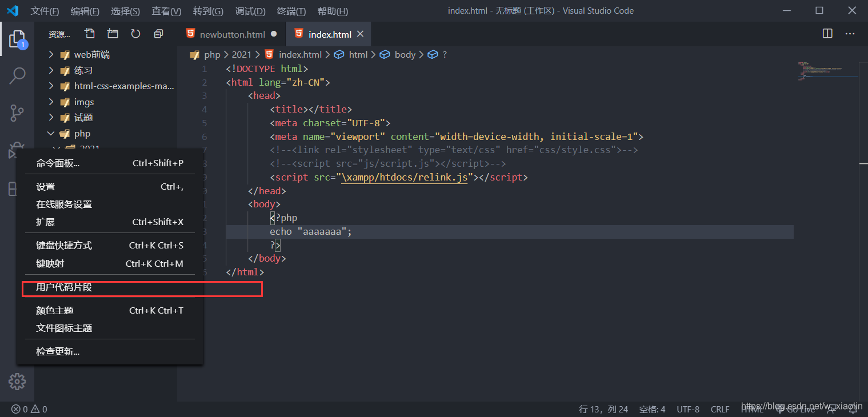Collapse all folders in explorer
Viewport: 868px width, 417px height.
pyautogui.click(x=158, y=34)
